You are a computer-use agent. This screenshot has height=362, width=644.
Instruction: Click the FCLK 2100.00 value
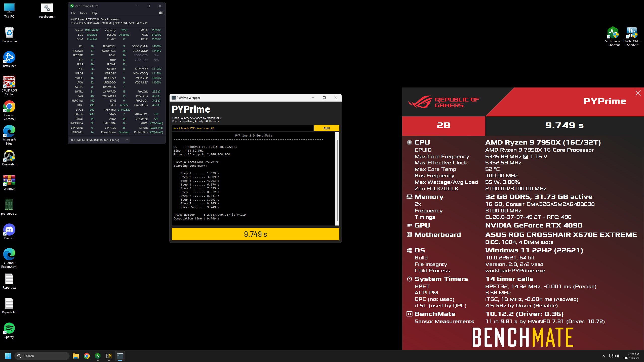(156, 35)
